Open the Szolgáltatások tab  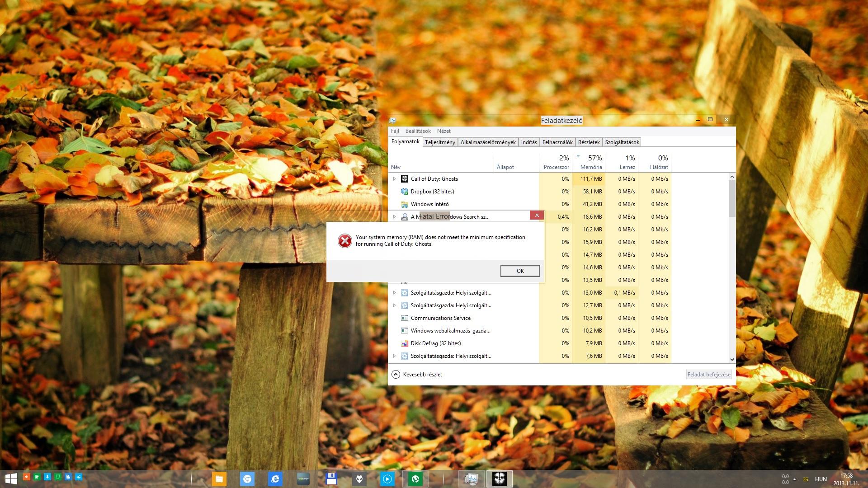(x=622, y=142)
